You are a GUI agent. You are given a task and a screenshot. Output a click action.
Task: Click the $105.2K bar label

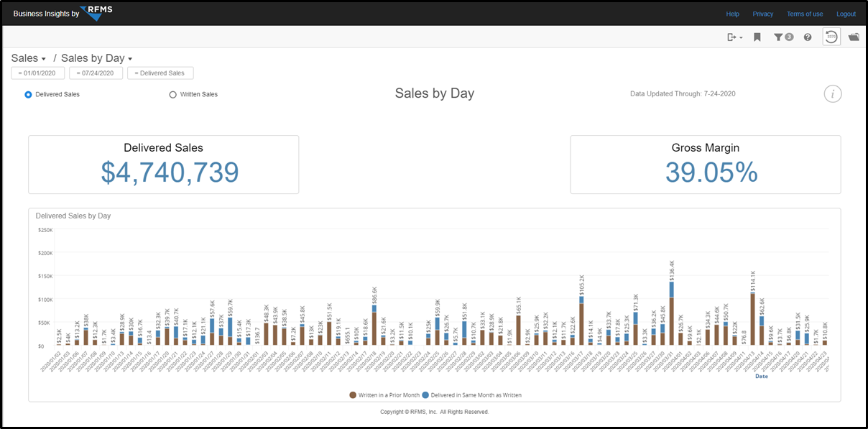tap(582, 285)
